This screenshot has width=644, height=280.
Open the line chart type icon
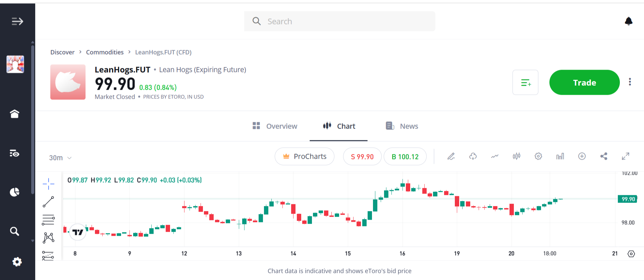[495, 156]
